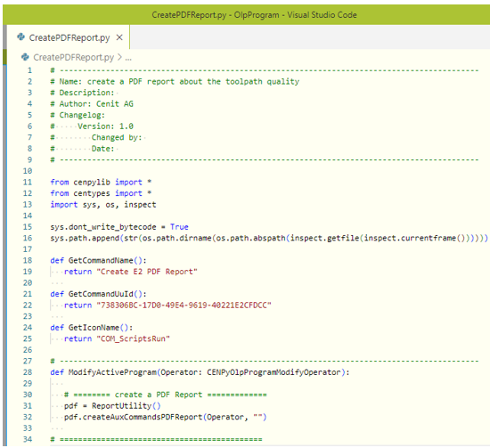Click the breadcrumb chevron separator

[119, 57]
